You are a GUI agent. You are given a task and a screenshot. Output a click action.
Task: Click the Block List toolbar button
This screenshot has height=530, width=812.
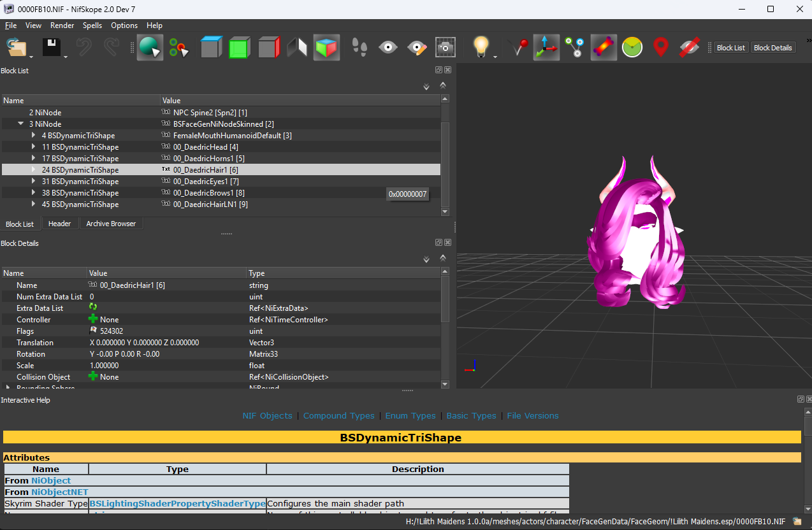730,48
